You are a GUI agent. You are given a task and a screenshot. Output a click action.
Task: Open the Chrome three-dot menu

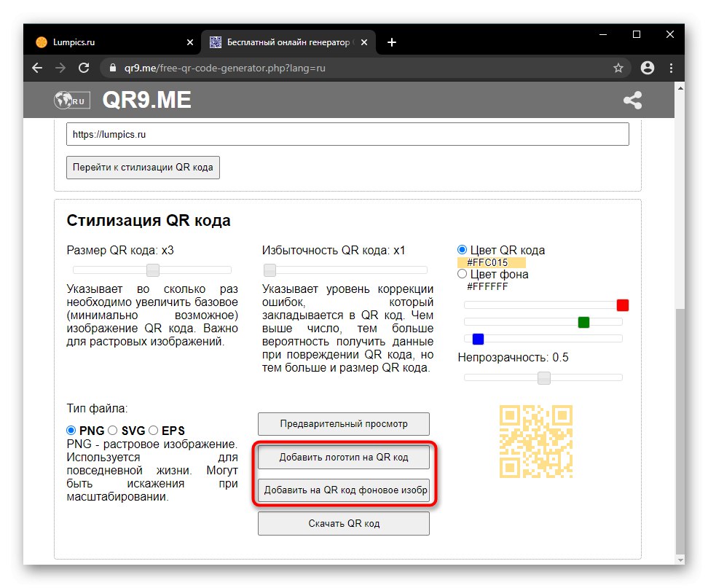[x=672, y=68]
